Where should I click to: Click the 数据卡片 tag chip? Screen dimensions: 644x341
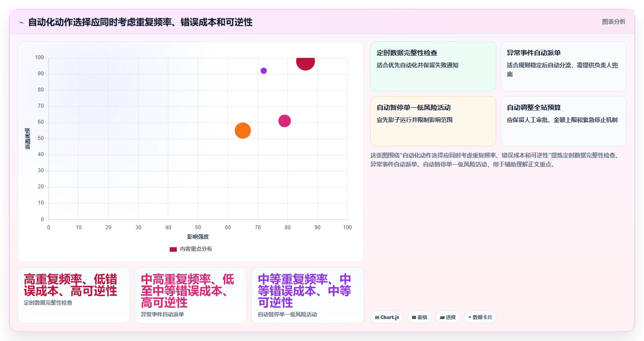coord(480,317)
